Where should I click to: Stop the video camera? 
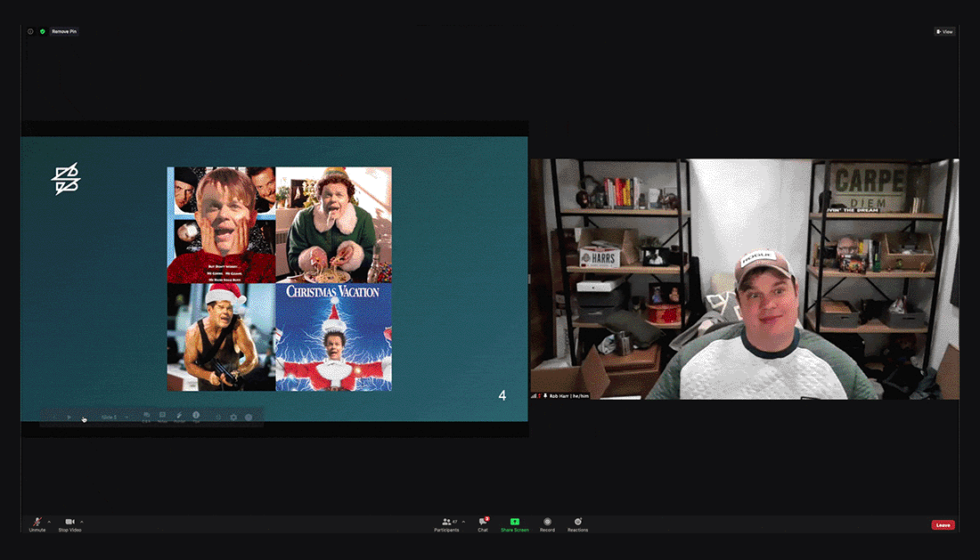[x=70, y=523]
